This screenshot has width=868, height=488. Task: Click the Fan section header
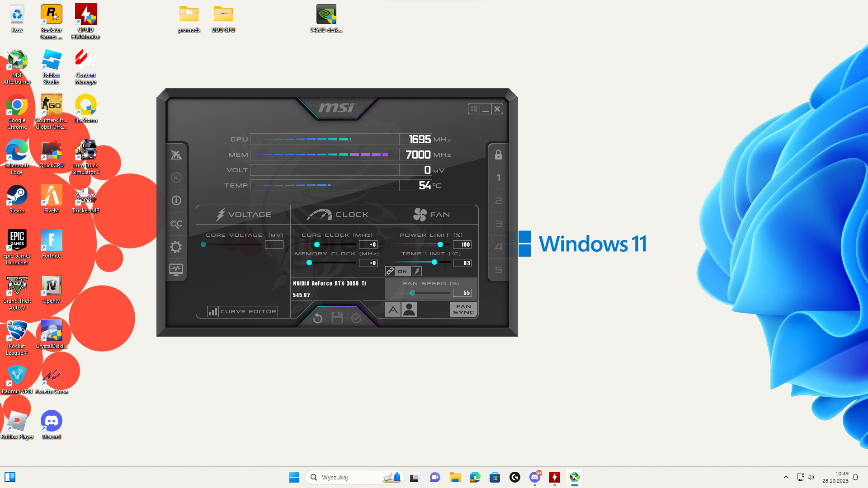coord(431,215)
